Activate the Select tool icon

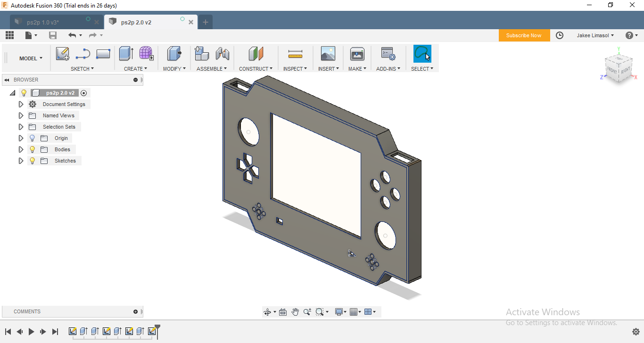[x=422, y=54]
